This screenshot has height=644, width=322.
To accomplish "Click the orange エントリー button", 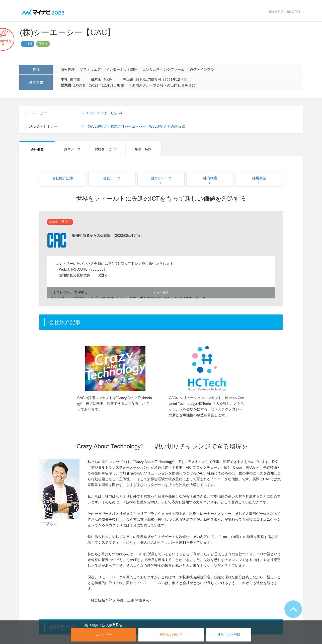I will click(103, 634).
